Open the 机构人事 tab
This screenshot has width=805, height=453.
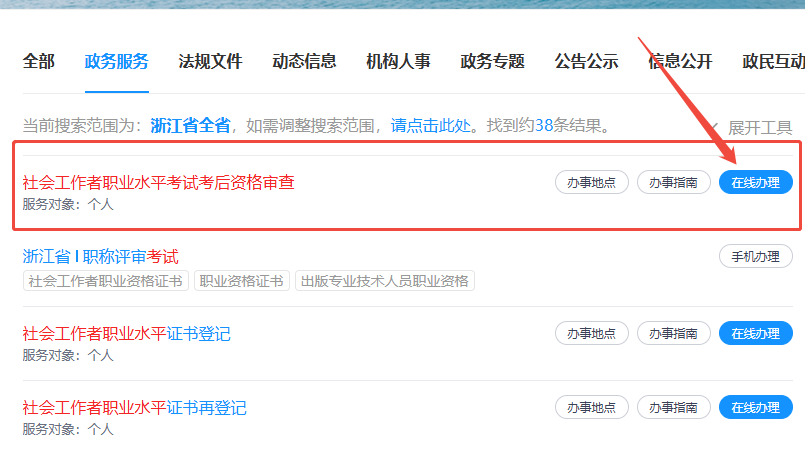(x=398, y=62)
